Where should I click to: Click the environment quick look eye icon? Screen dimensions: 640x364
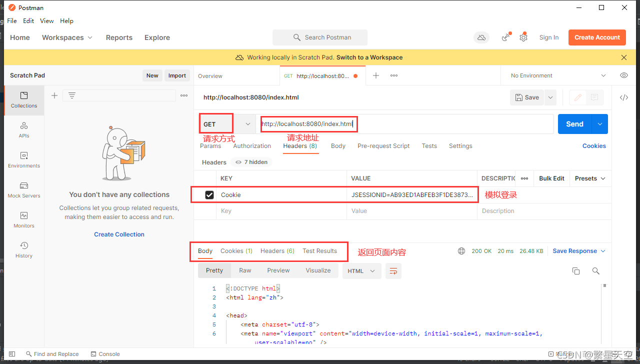pyautogui.click(x=624, y=75)
